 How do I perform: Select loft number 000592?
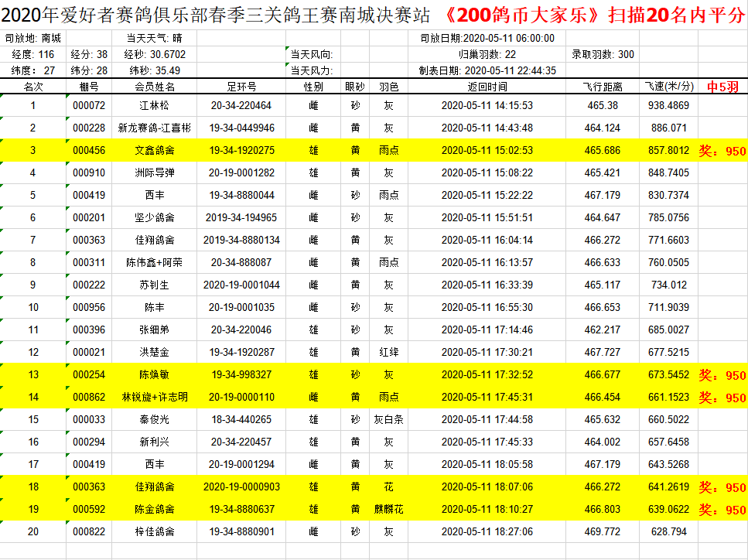[89, 509]
